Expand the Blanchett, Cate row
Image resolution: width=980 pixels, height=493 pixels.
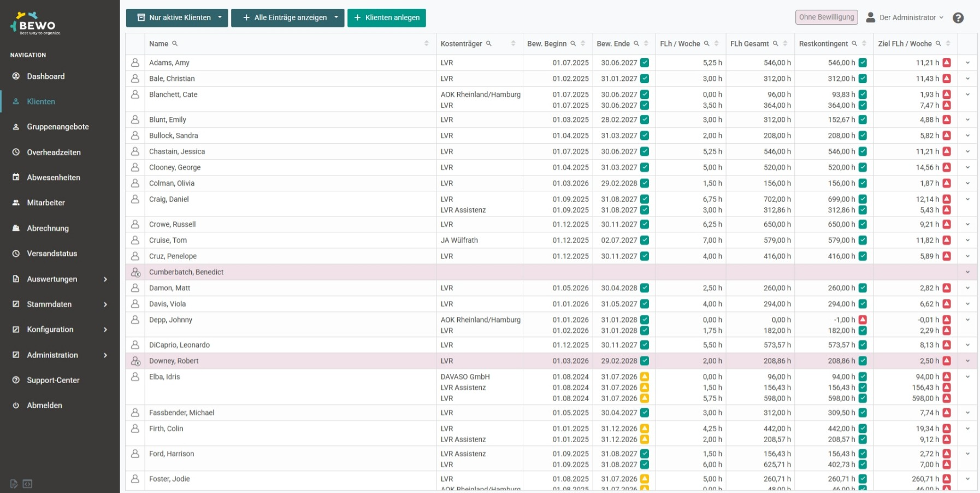pos(967,95)
